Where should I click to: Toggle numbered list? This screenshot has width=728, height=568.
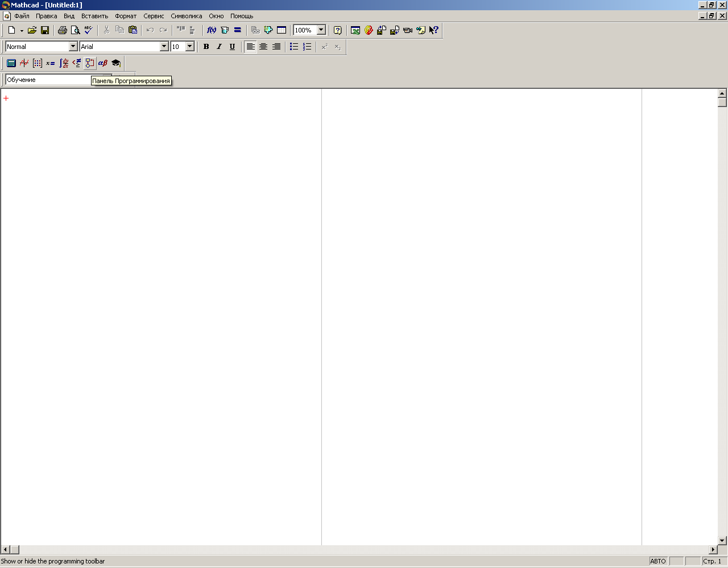pyautogui.click(x=307, y=47)
